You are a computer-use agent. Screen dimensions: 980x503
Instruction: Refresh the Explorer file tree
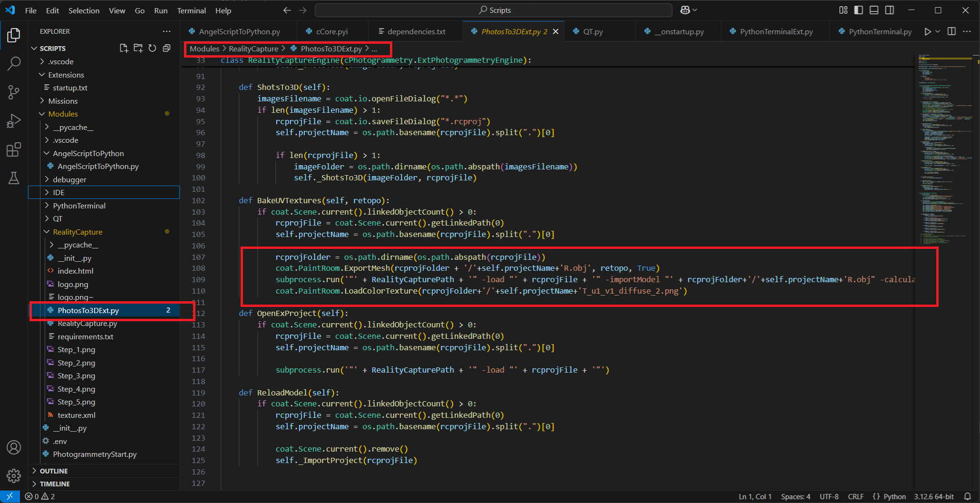point(152,48)
